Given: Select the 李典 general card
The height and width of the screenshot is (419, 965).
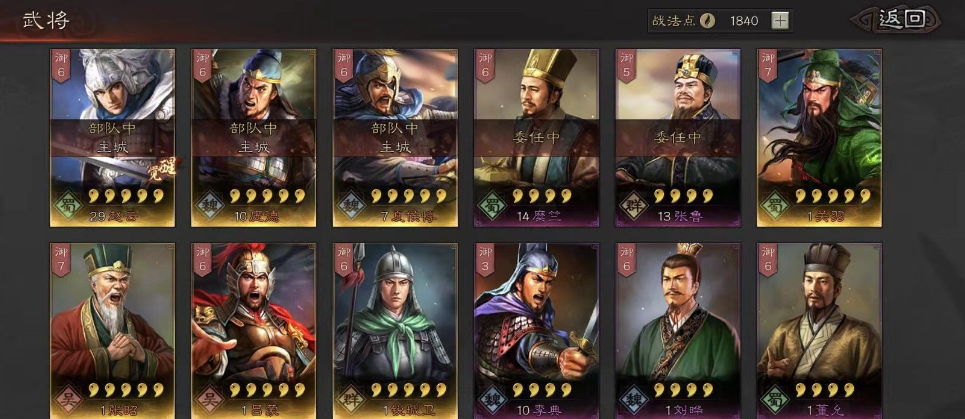Looking at the screenshot, I should (x=537, y=331).
